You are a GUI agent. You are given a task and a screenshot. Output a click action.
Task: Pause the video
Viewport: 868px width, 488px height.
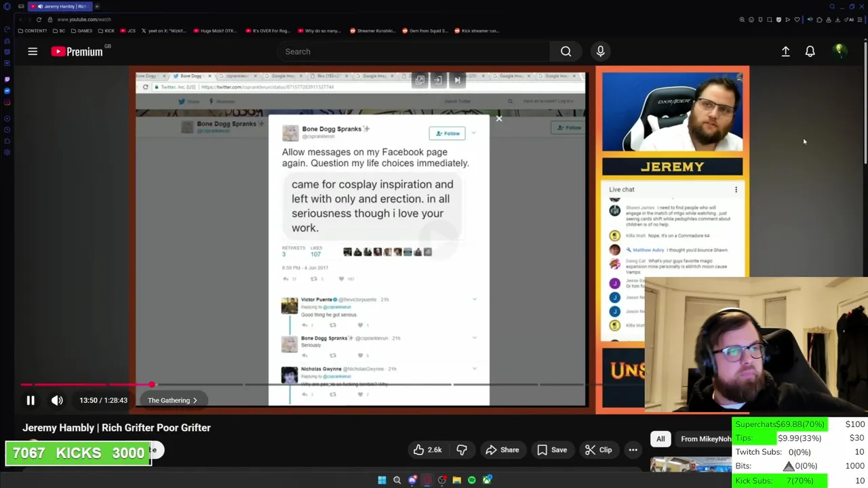pos(31,401)
